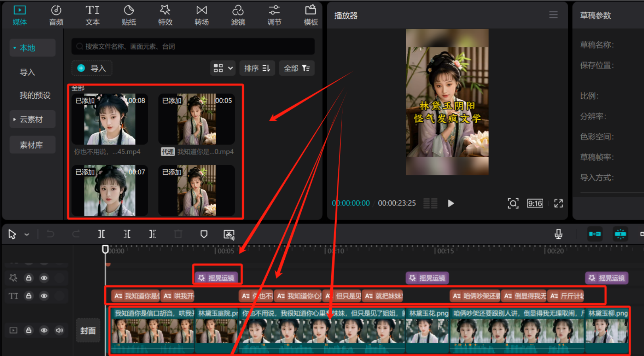This screenshot has height=356, width=644.
Task: Expand the pointer tool mode chevron
Action: click(27, 235)
